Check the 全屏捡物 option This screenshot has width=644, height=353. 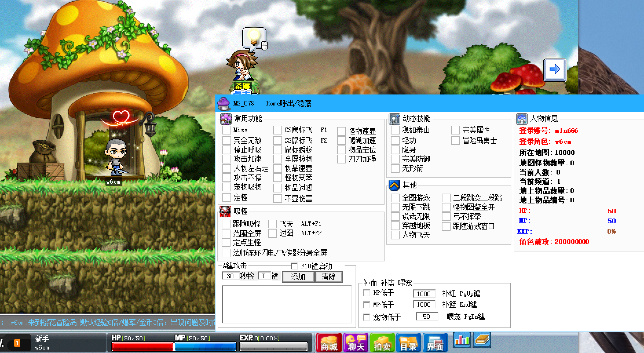pyautogui.click(x=278, y=159)
